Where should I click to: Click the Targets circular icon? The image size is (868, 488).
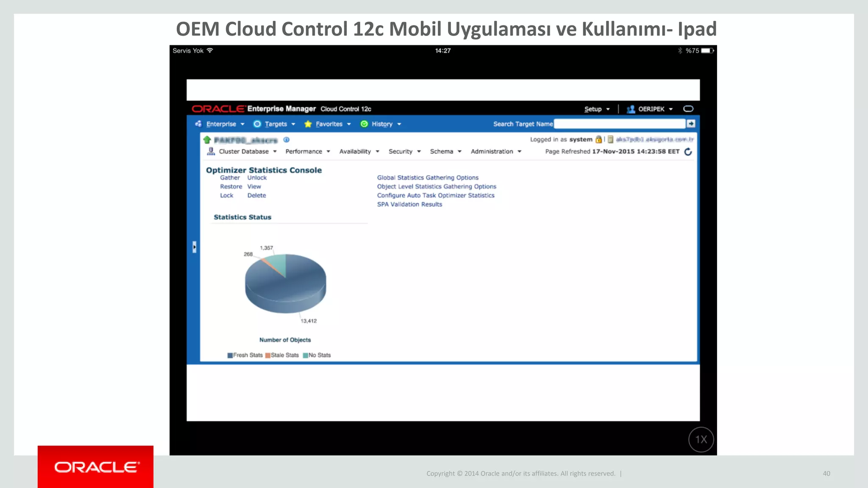[x=257, y=124]
